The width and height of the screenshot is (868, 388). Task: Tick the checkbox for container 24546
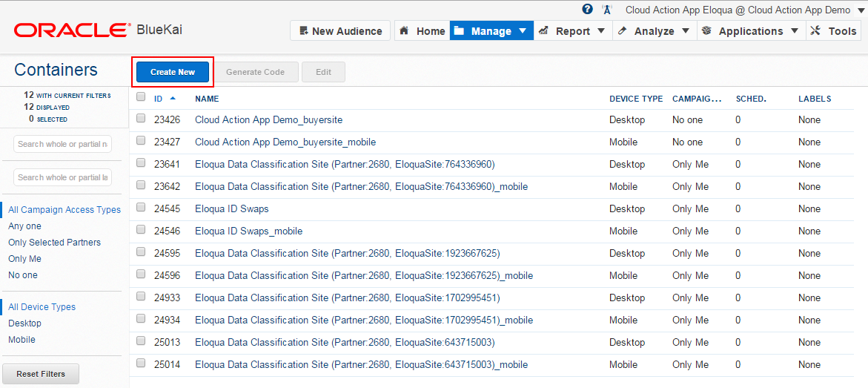click(141, 229)
